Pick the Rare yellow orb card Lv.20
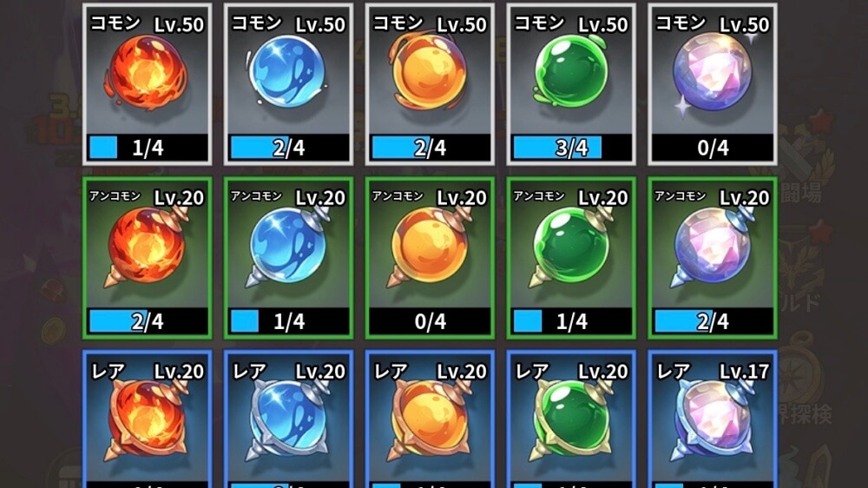Viewport: 868px width, 488px height. (x=431, y=419)
